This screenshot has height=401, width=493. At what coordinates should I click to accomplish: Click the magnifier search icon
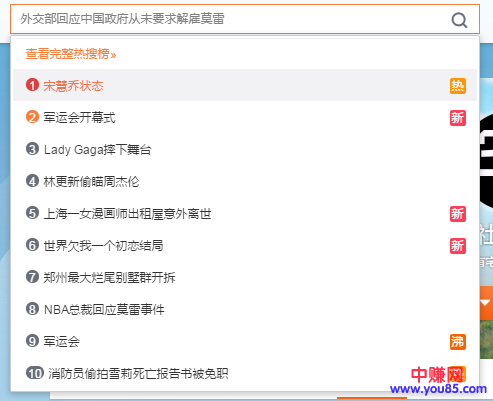click(459, 20)
